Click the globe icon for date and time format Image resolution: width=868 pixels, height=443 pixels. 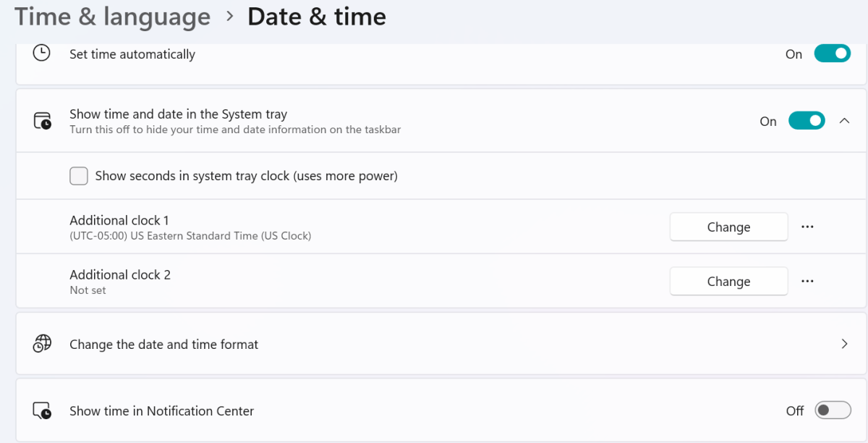tap(40, 344)
